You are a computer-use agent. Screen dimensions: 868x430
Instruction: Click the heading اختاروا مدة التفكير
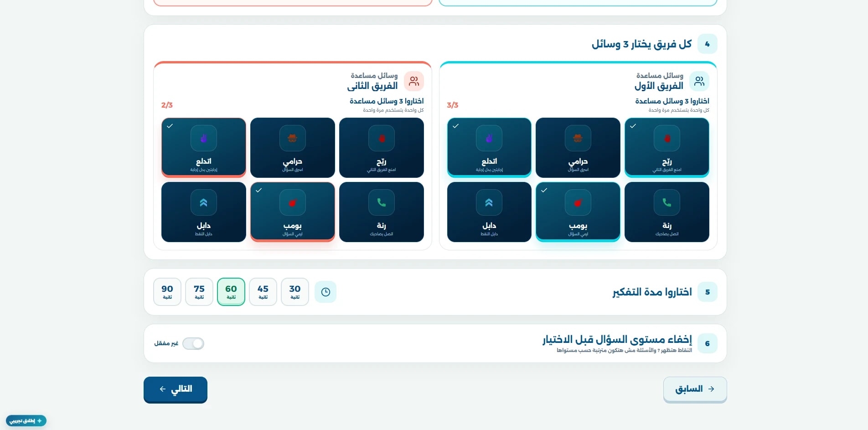(652, 292)
